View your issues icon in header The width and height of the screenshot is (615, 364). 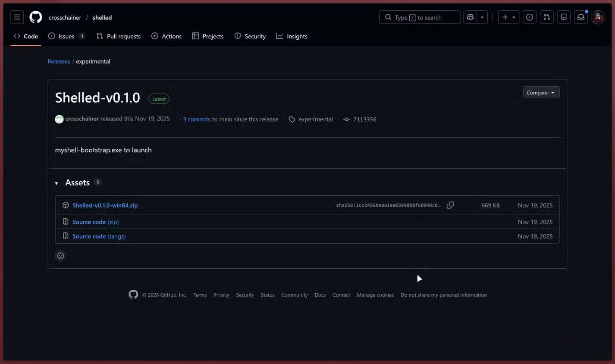point(530,17)
